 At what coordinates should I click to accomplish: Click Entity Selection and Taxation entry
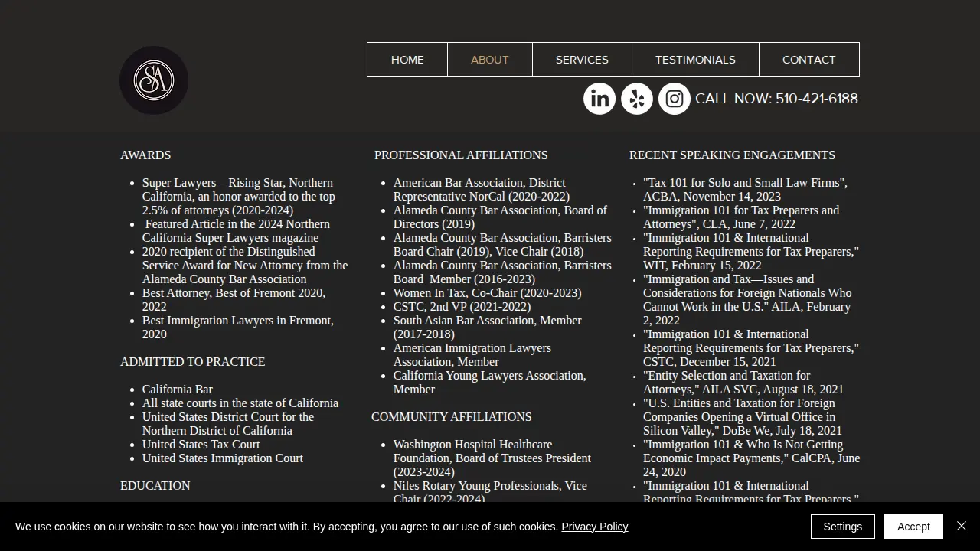click(x=743, y=383)
